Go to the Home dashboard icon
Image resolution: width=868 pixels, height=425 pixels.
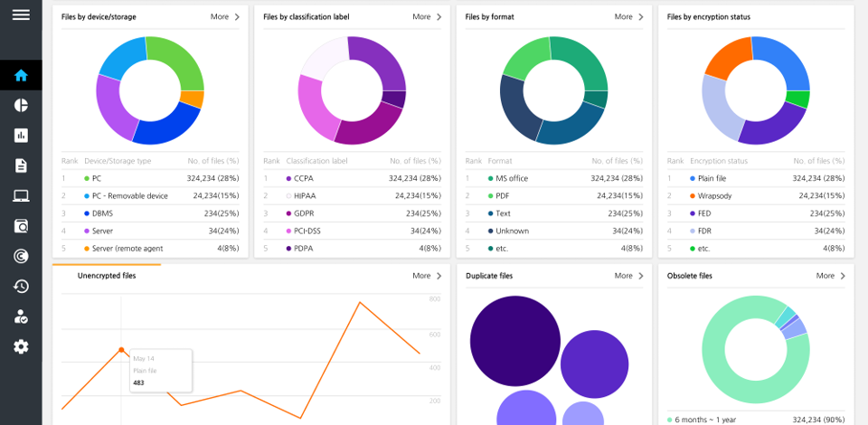21,75
